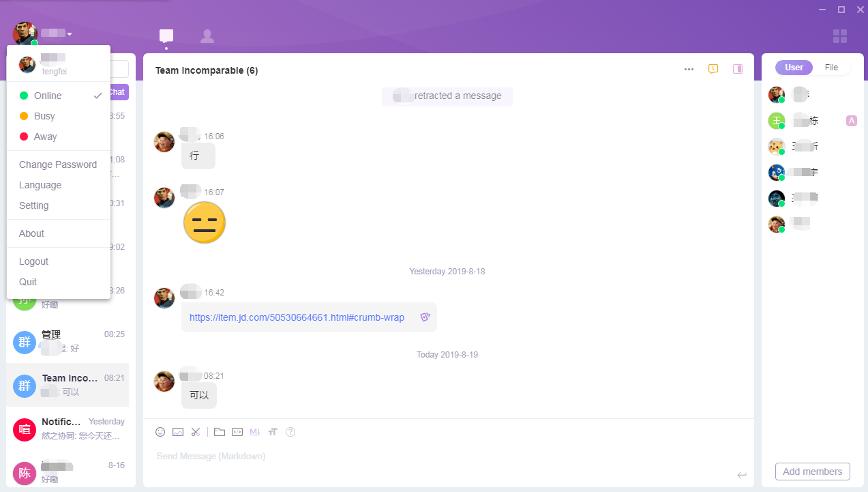
Task: Toggle the right sidebar panel icon
Action: coord(738,69)
